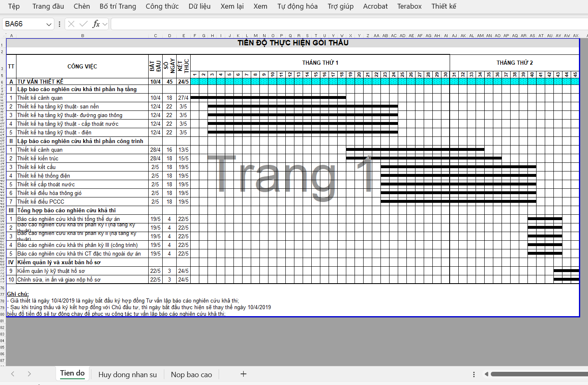Open the Tệp menu
Viewport: 588px width, 385px height.
point(14,6)
